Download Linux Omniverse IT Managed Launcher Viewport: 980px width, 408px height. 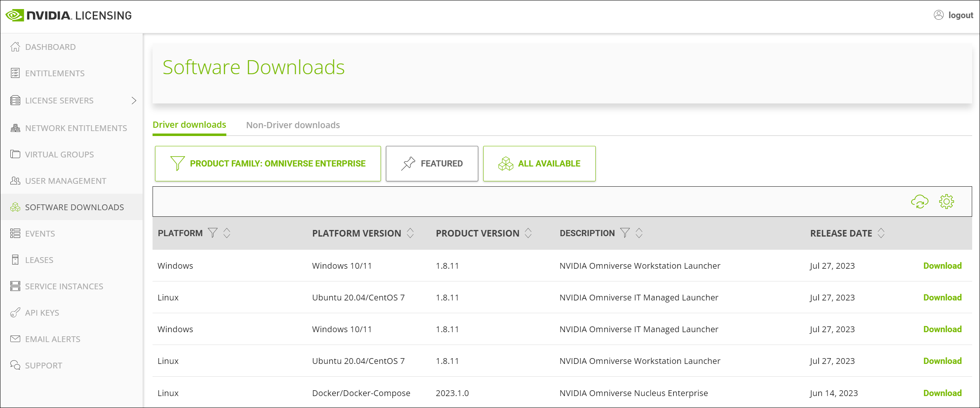coord(942,297)
